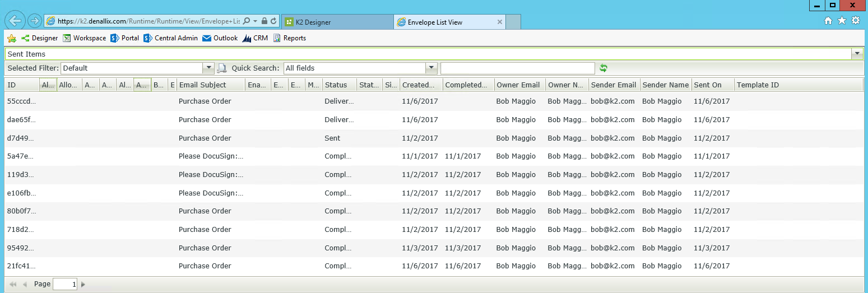Go back with the browser back arrow
Screen dimensions: 868x293
coord(15,21)
